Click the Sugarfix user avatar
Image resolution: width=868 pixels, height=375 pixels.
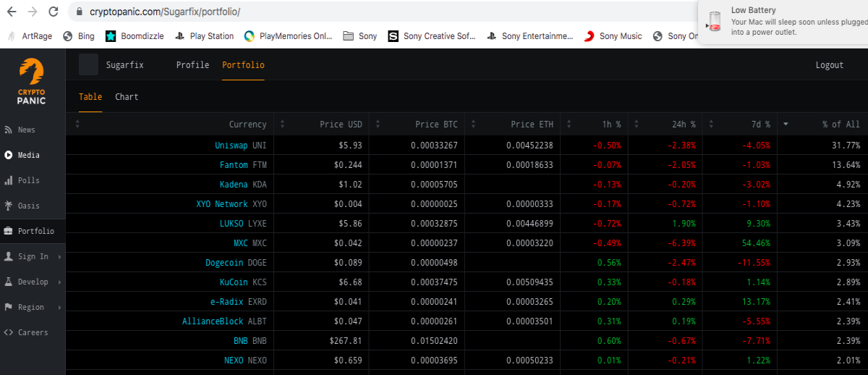click(x=88, y=64)
